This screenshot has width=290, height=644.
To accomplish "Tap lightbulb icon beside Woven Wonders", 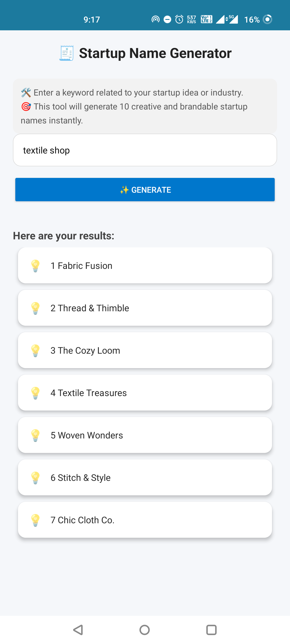I will click(x=35, y=435).
